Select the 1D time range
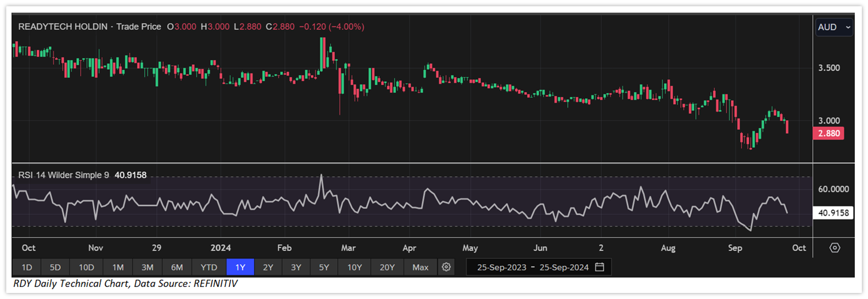Image resolution: width=868 pixels, height=299 pixels. [x=26, y=267]
